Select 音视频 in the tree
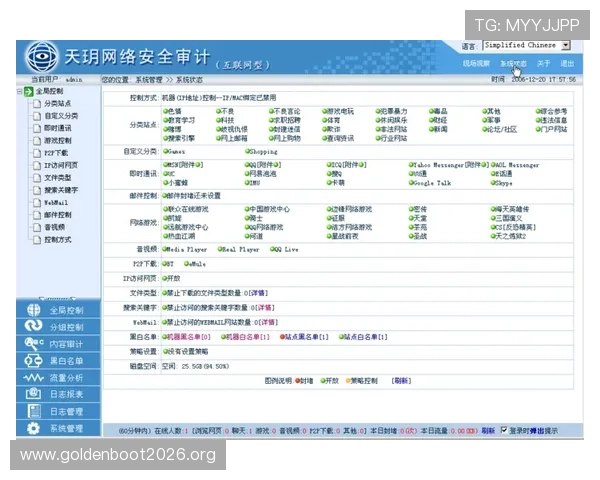Viewport: 600px width, 480px height. [54, 227]
